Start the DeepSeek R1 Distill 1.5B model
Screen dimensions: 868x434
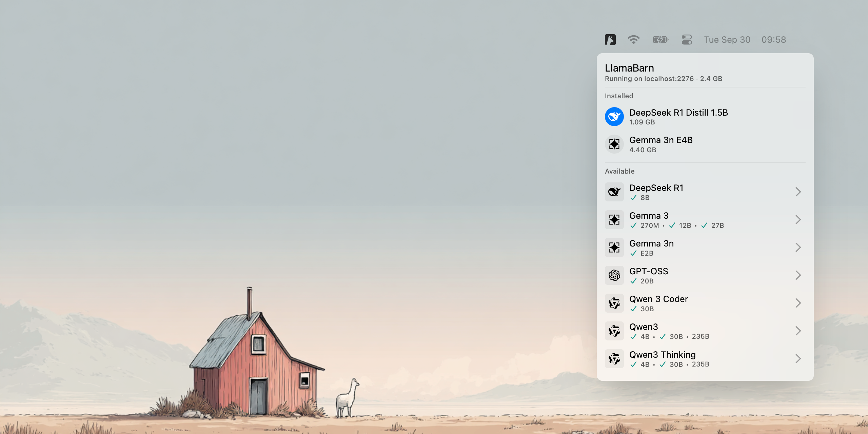(x=678, y=113)
